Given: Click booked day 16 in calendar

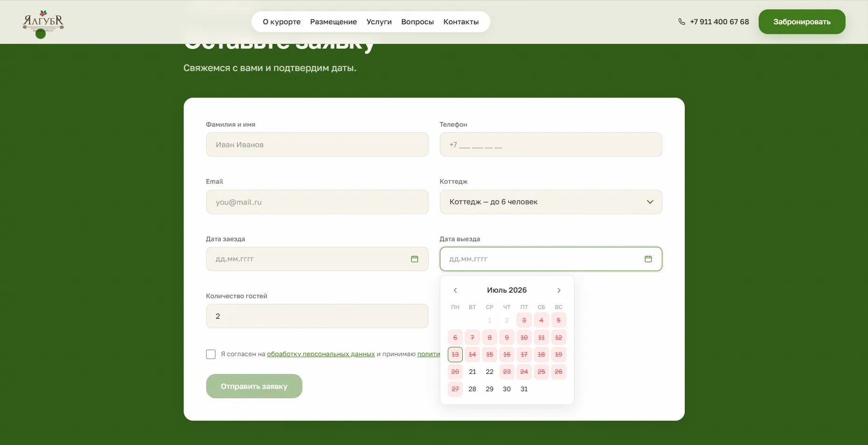Looking at the screenshot, I should 507,354.
